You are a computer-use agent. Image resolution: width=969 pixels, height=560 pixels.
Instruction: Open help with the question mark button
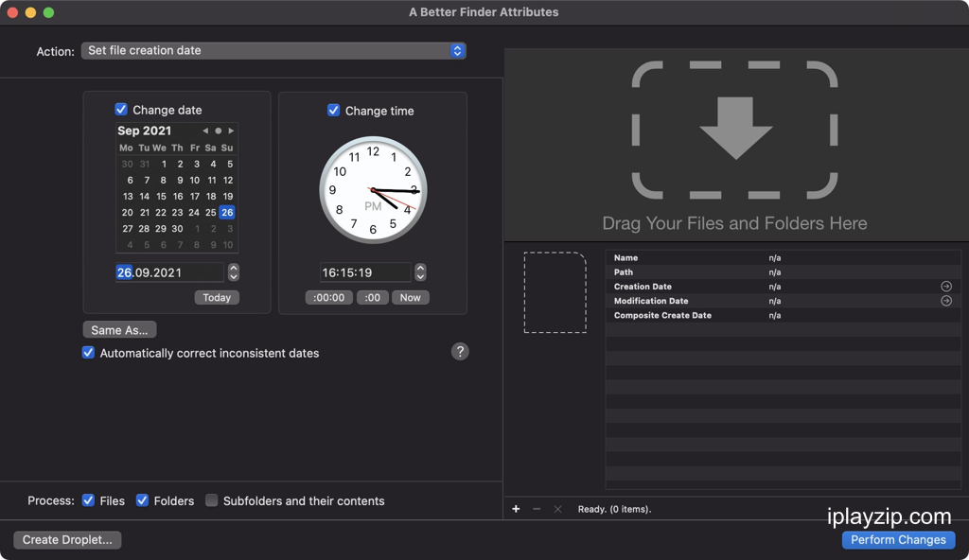click(460, 352)
